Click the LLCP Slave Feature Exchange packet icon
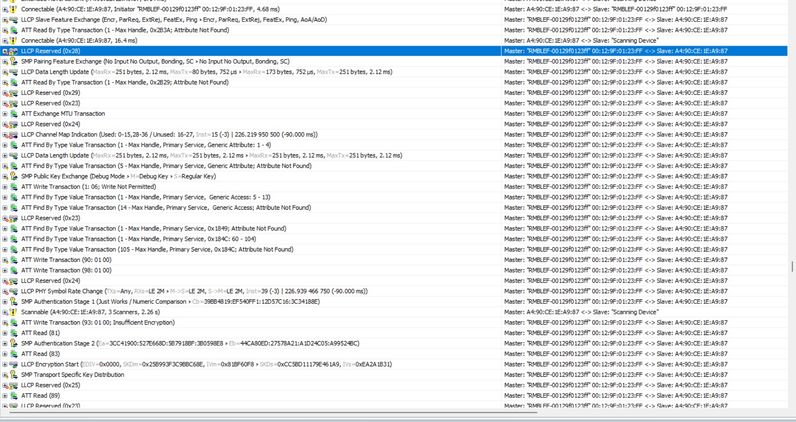The width and height of the screenshot is (796, 422). pyautogui.click(x=13, y=20)
